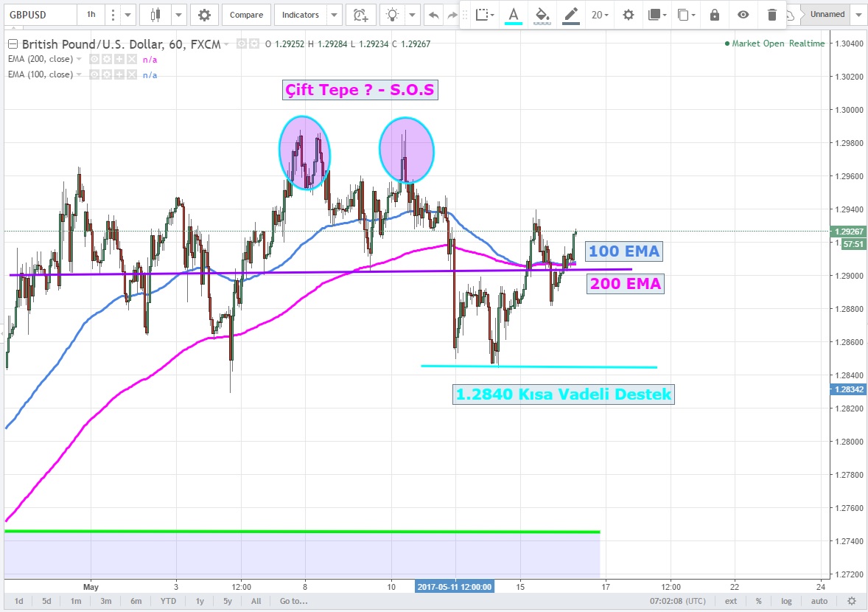Viewport: 868px width, 612px height.
Task: Toggle drawing visibility with the eye icon
Action: pos(743,15)
